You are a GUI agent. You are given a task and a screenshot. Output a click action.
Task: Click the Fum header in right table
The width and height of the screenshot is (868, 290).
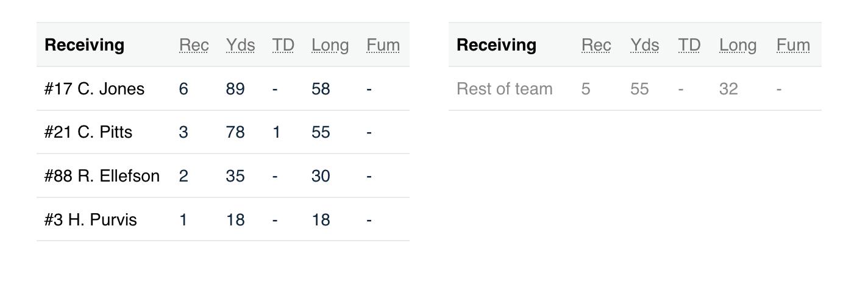(793, 45)
